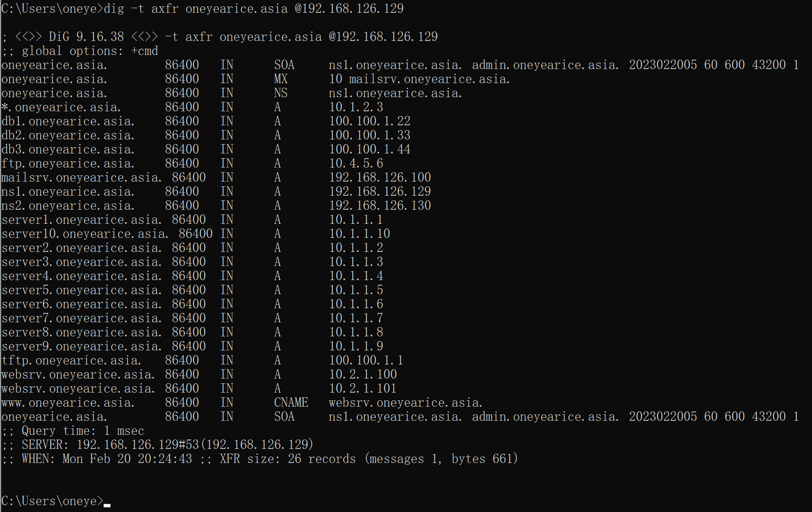Click the Query time line
This screenshot has height=512, width=812.
coord(73,431)
